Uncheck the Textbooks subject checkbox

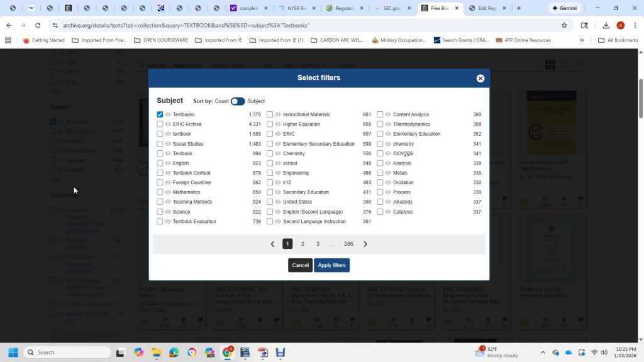(x=160, y=114)
